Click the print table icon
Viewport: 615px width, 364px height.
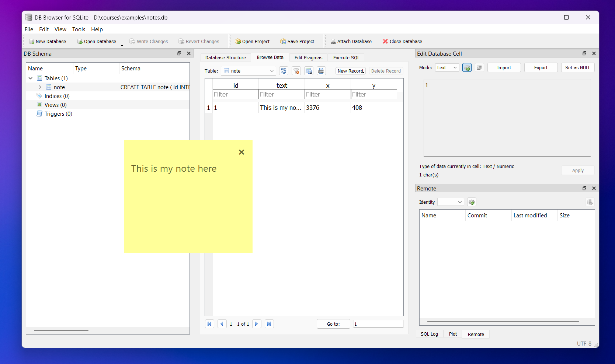pos(321,71)
